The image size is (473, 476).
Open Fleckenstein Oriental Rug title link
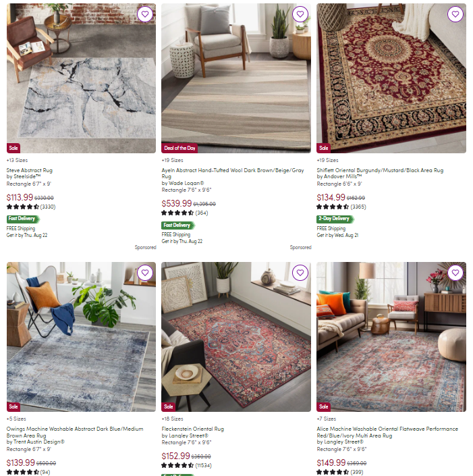point(193,429)
